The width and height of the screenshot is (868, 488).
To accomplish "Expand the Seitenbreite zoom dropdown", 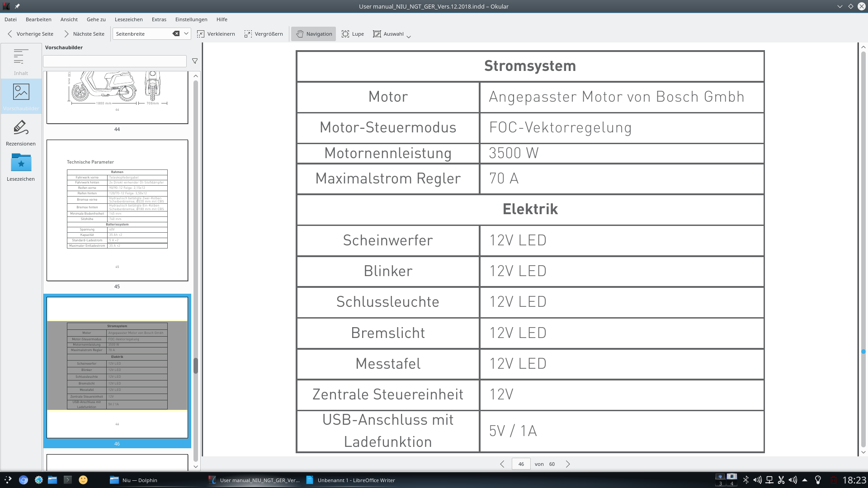I will point(186,34).
